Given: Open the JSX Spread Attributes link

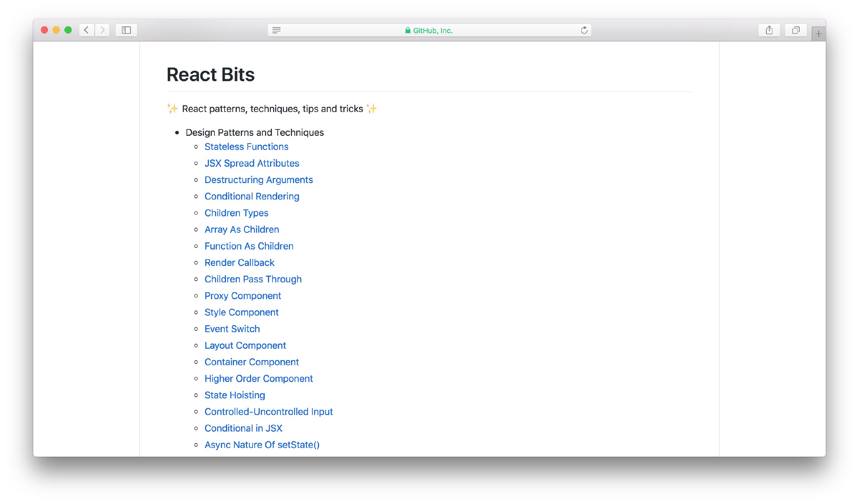Looking at the screenshot, I should tap(252, 163).
